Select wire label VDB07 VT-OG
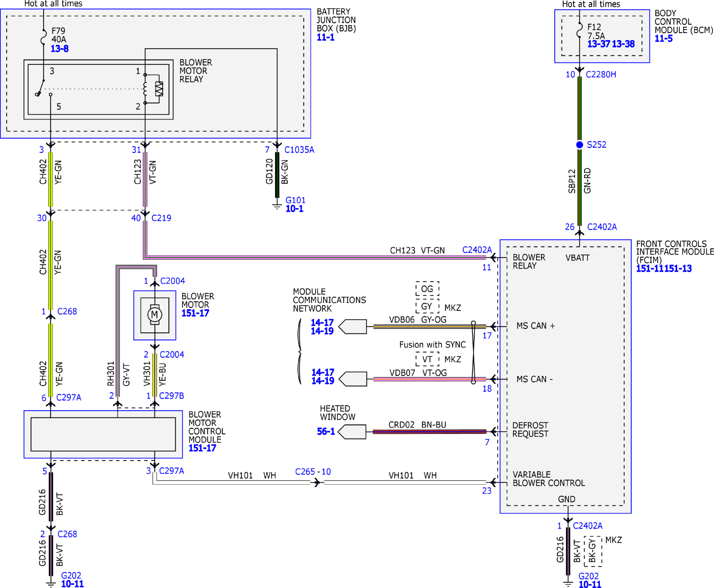The height and width of the screenshot is (588, 714). tap(418, 373)
